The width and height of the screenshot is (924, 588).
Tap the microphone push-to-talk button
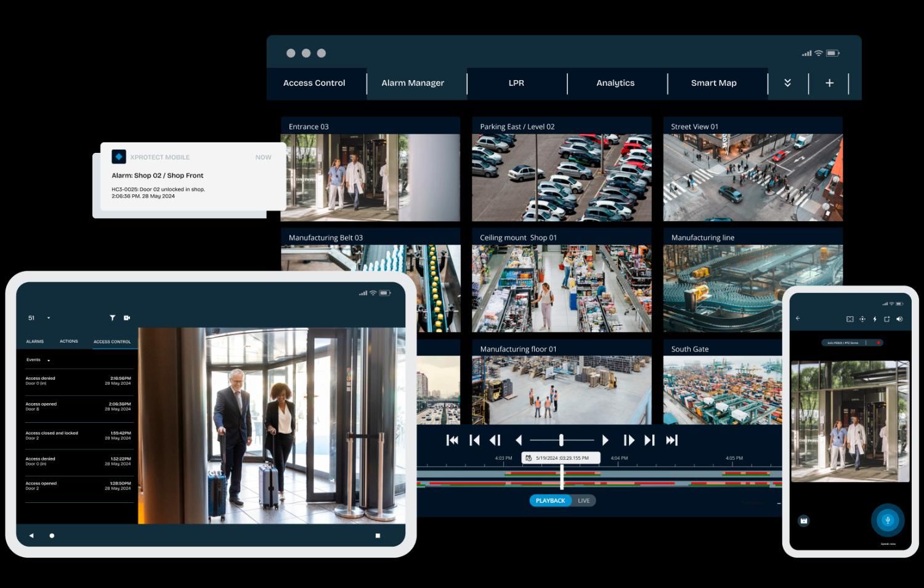(x=888, y=520)
